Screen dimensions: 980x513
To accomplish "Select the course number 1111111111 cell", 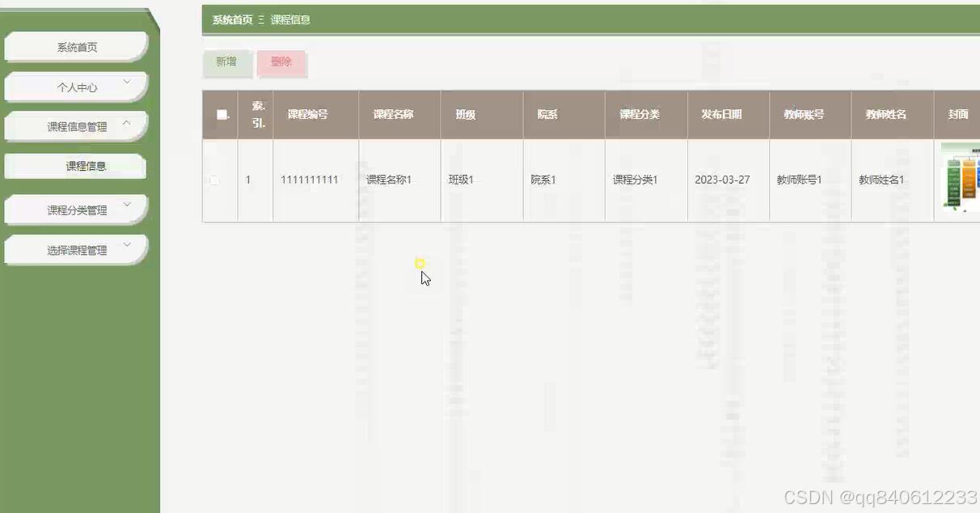I will [310, 180].
